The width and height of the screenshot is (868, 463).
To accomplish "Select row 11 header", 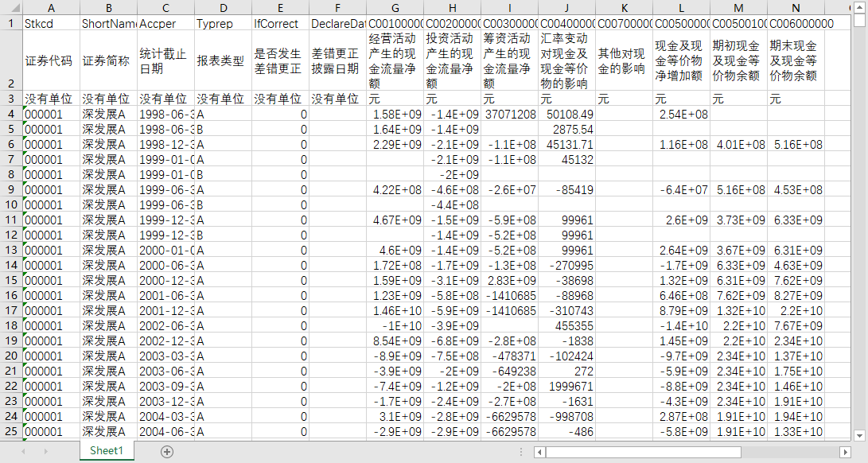I will pyautogui.click(x=11, y=220).
